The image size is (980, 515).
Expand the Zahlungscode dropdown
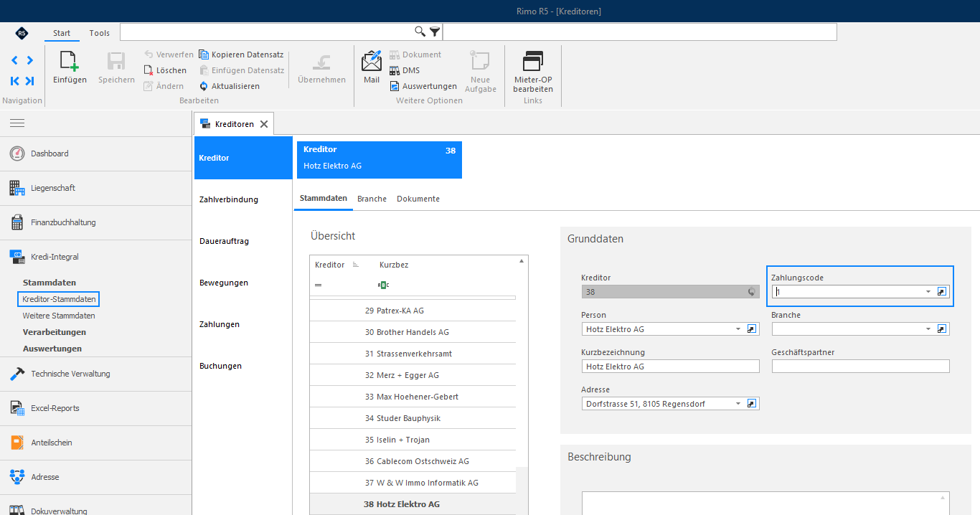[928, 292]
